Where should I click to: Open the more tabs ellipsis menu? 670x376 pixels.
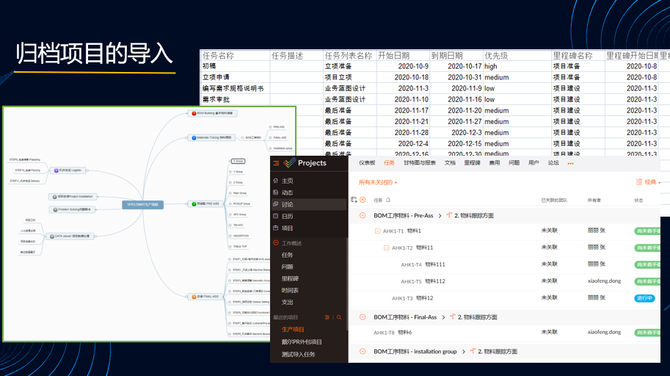[x=570, y=163]
